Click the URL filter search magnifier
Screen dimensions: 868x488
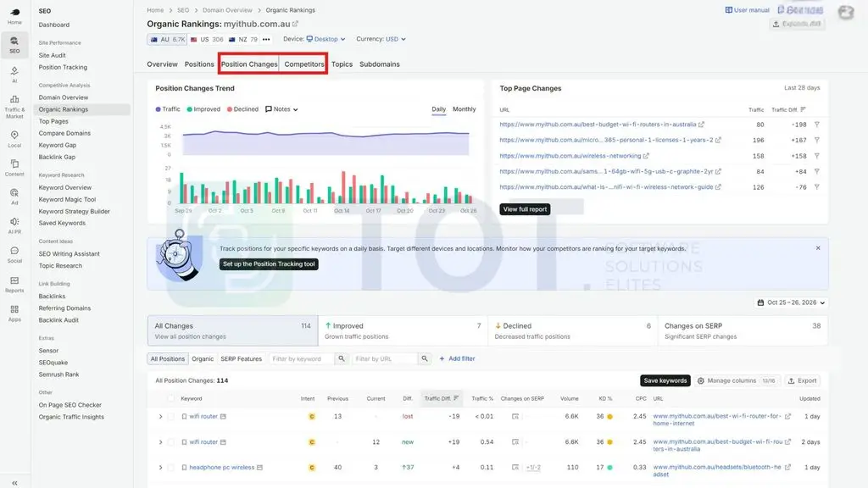pos(425,358)
